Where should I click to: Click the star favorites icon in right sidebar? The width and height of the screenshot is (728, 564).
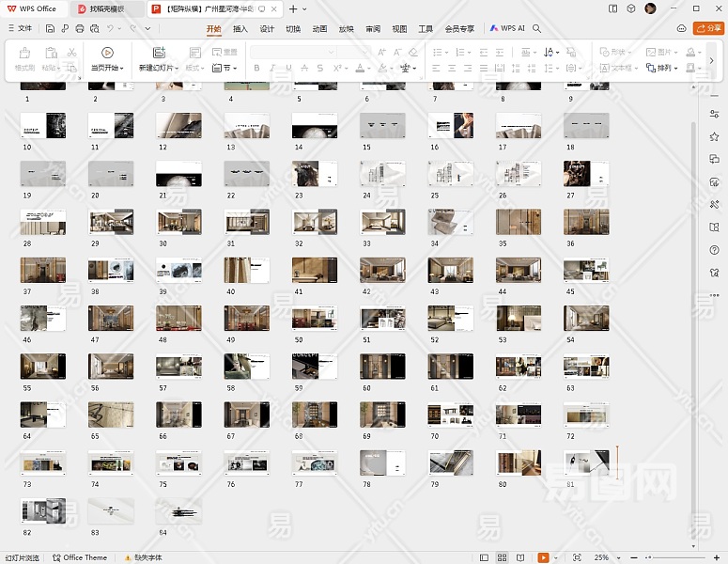tap(715, 137)
